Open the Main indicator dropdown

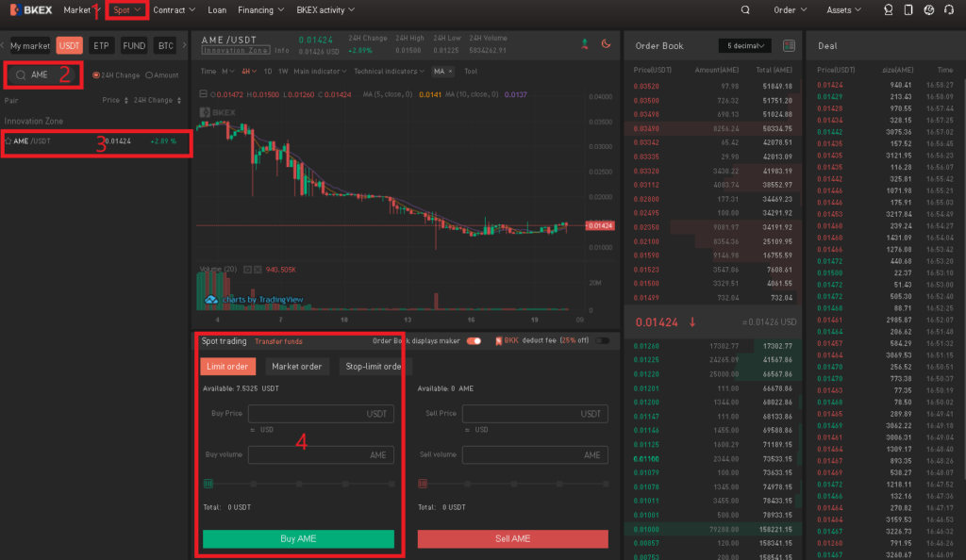point(321,72)
